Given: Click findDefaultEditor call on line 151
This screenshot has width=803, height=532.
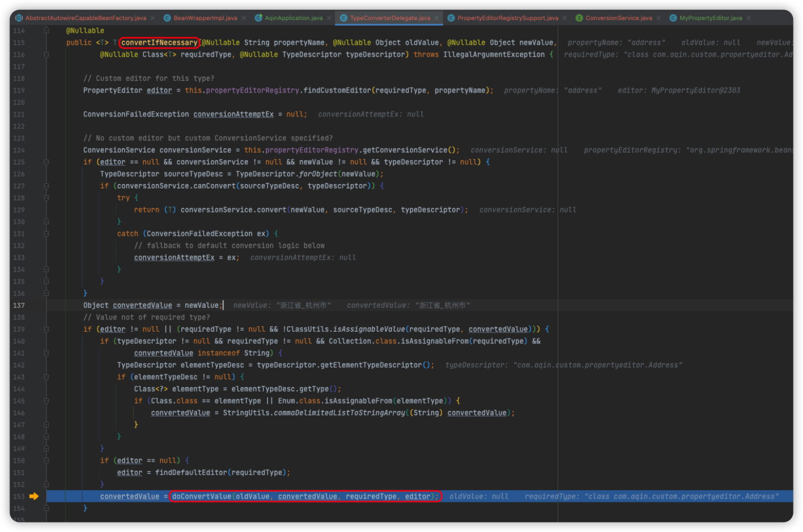Looking at the screenshot, I should coord(191,472).
